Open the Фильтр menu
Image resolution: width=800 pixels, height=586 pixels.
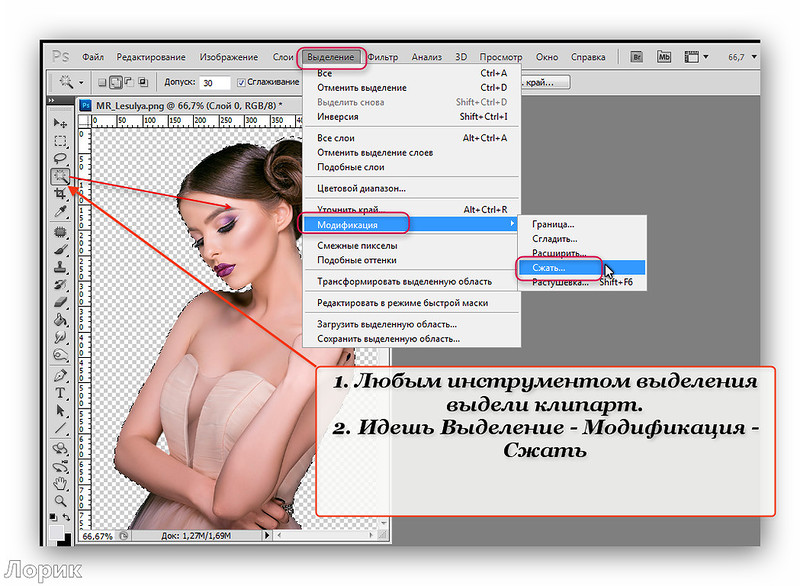(383, 57)
